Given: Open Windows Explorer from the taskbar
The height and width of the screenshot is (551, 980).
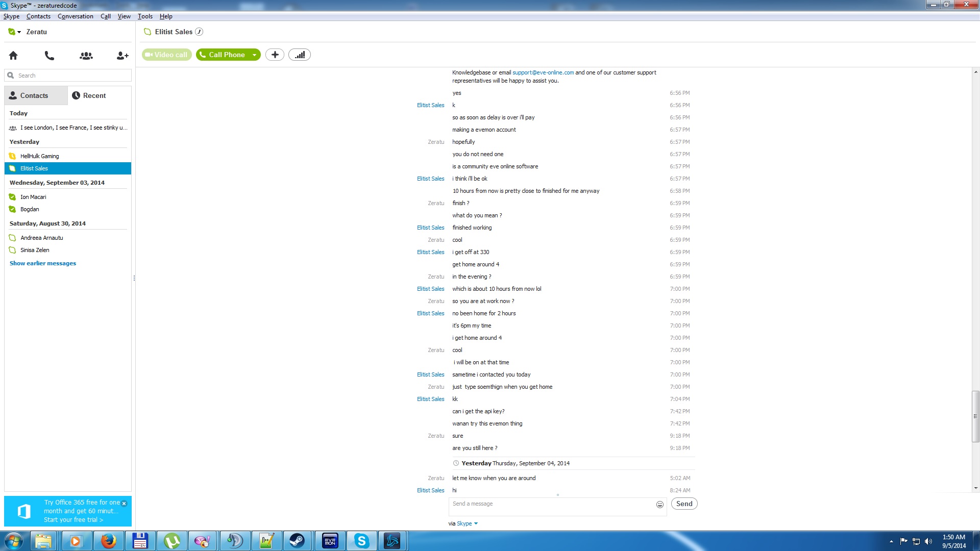Looking at the screenshot, I should pyautogui.click(x=44, y=540).
